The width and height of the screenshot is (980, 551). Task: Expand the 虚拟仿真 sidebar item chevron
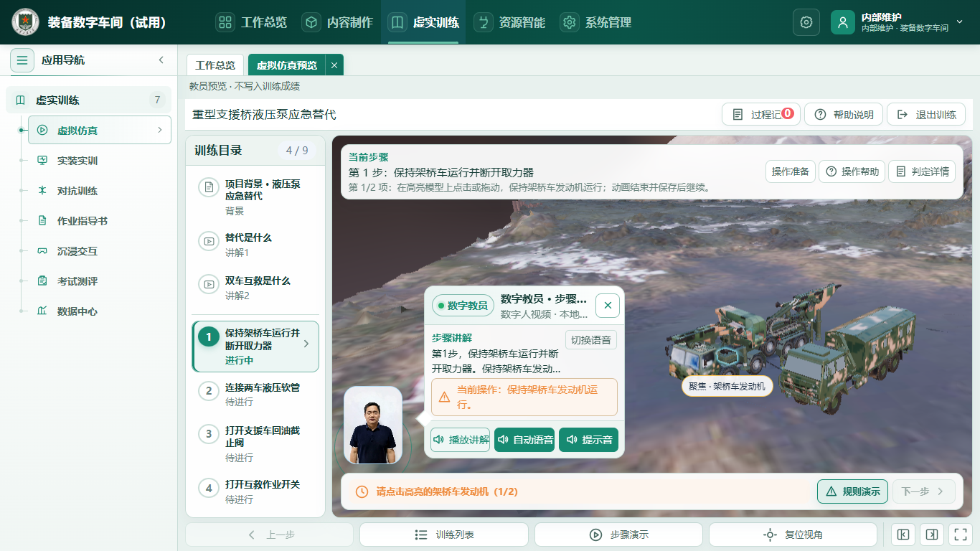coord(159,131)
